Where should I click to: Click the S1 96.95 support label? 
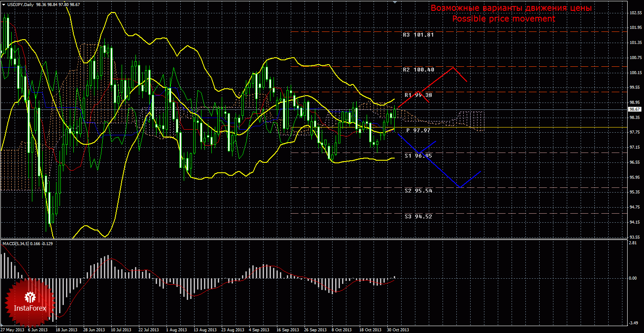point(418,156)
